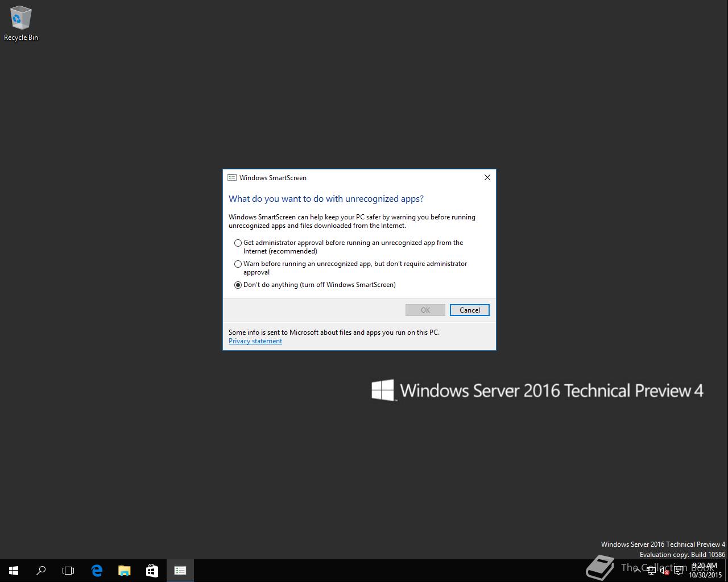Open Action Center notifications icon
The image size is (728, 582).
[679, 571]
